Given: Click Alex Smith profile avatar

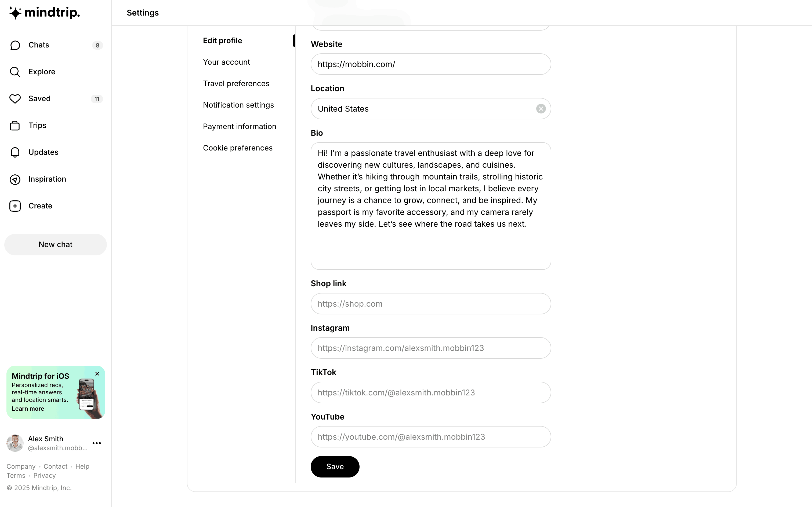Looking at the screenshot, I should [15, 443].
